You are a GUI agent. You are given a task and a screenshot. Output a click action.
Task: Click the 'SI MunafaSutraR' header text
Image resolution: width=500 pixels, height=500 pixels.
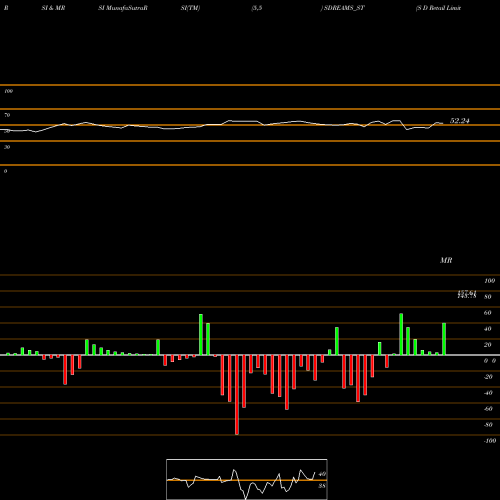(x=123, y=8)
